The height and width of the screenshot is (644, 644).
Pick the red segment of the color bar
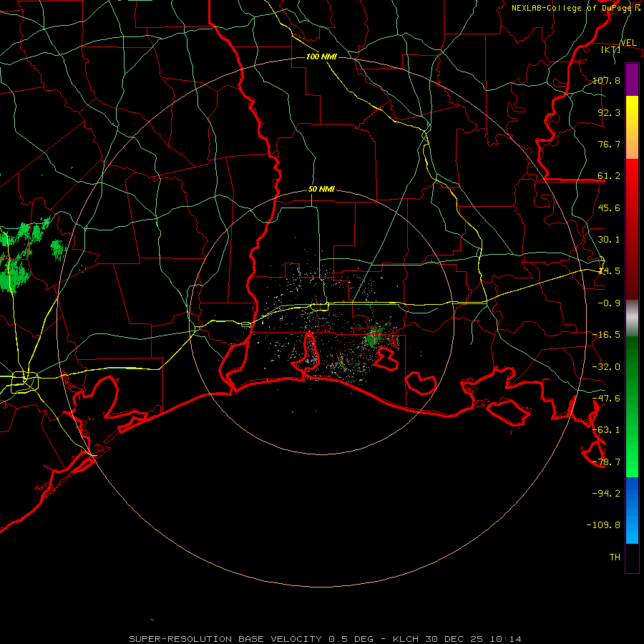point(632,229)
